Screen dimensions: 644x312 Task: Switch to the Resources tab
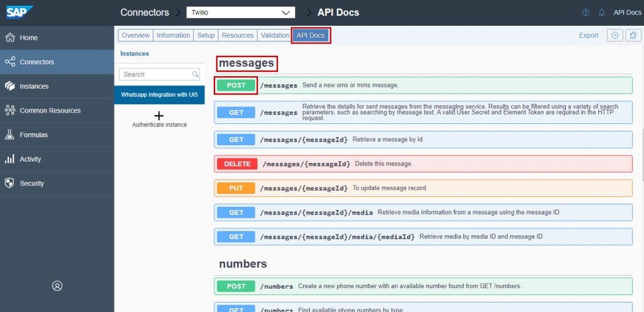coord(238,35)
